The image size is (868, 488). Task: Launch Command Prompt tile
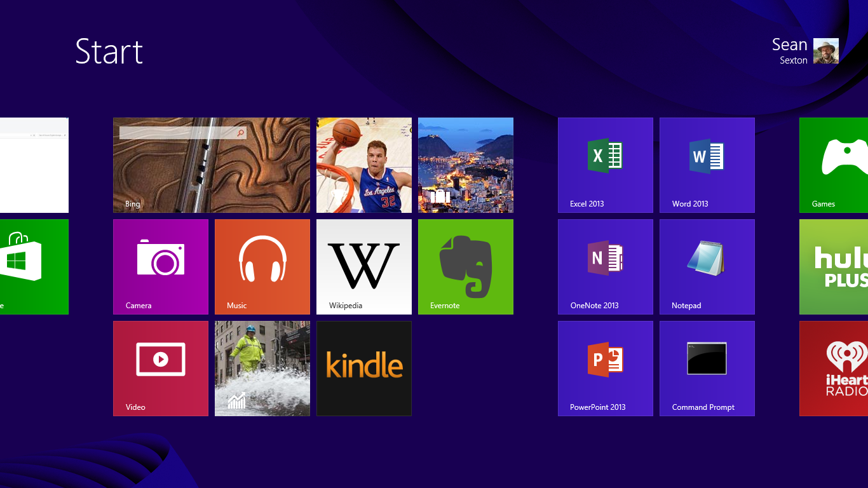(x=707, y=369)
